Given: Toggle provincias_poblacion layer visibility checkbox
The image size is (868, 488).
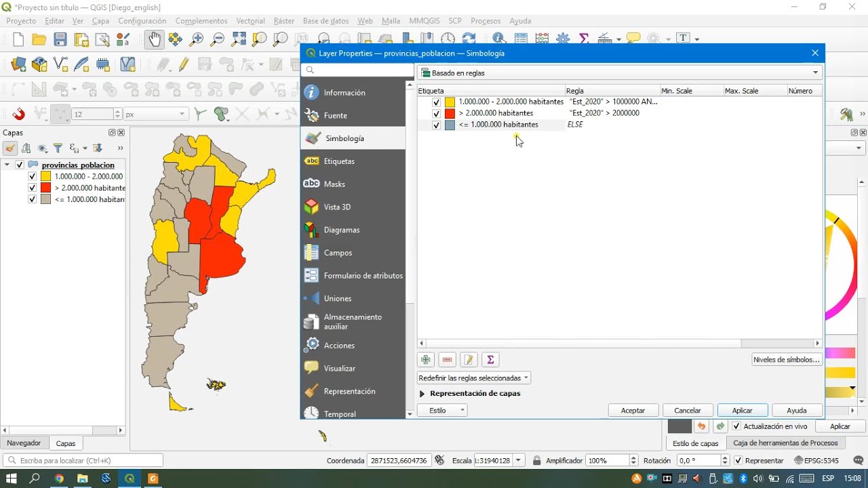Looking at the screenshot, I should (20, 165).
